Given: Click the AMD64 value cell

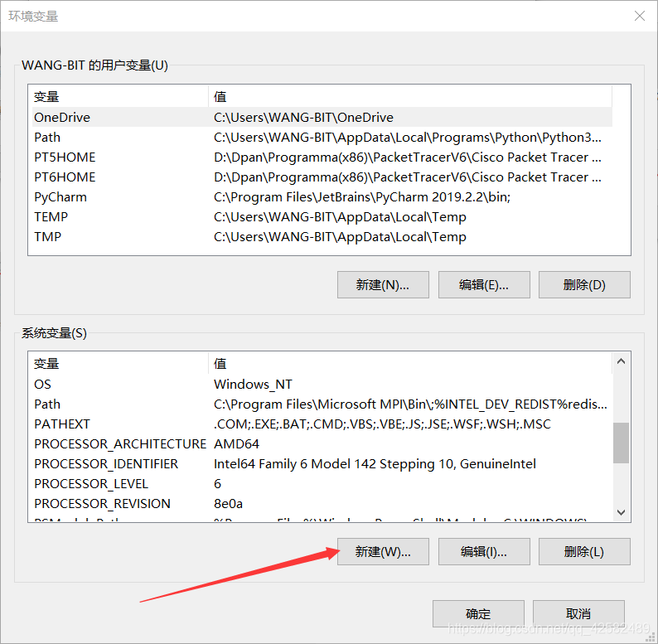Looking at the screenshot, I should (x=237, y=443).
